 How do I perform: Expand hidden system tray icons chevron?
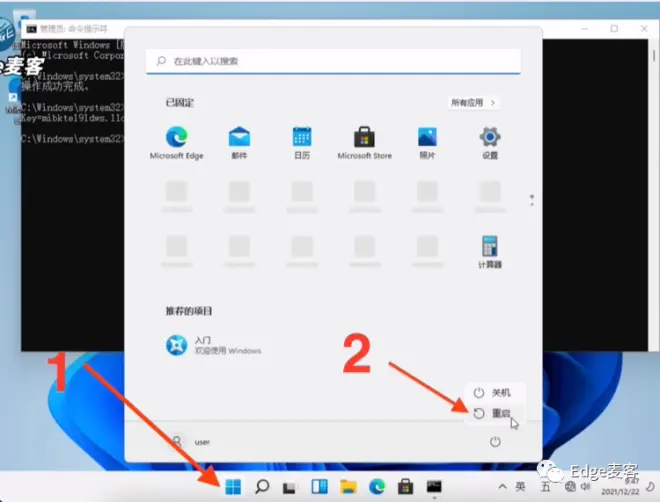502,487
